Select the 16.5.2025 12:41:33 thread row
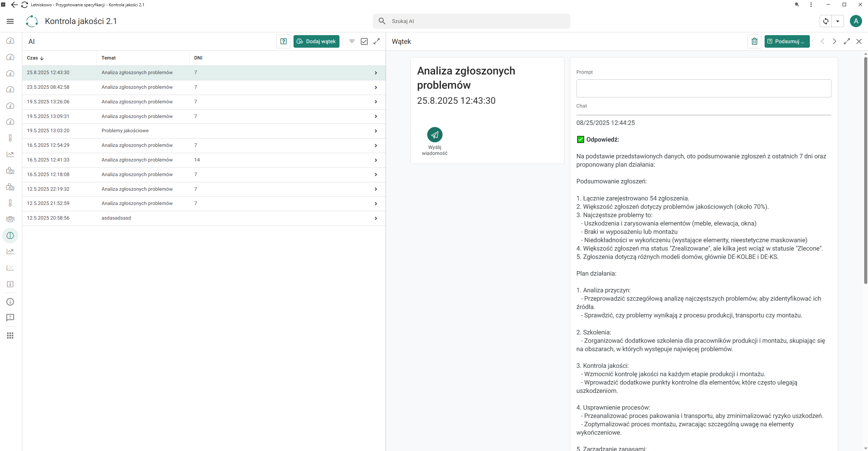Image resolution: width=868 pixels, height=451 pixels. [x=204, y=160]
